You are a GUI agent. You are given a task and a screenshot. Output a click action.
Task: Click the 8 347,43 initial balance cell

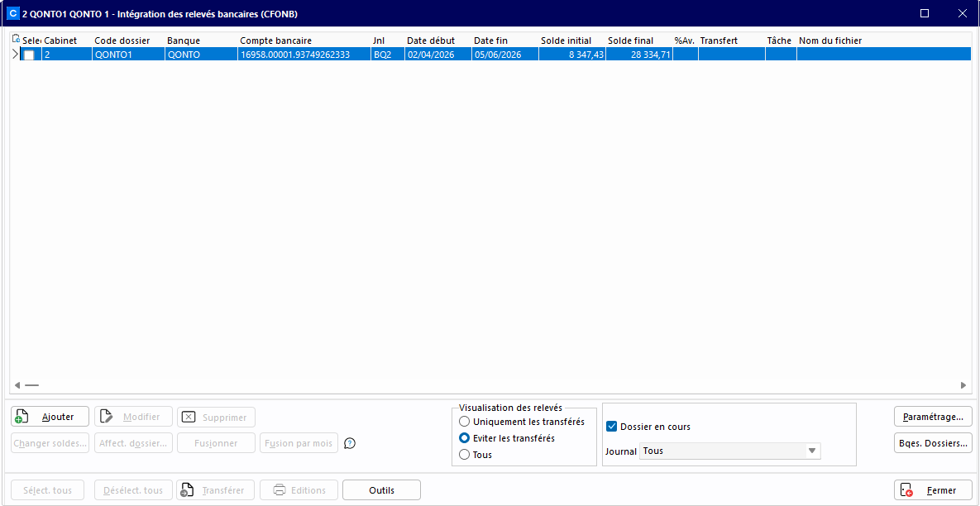click(572, 55)
